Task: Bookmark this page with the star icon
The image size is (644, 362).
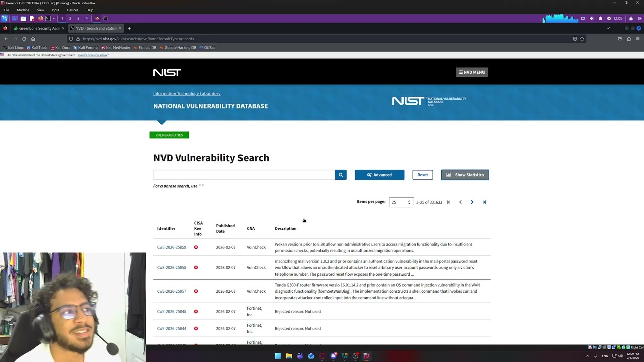Action: [x=582, y=39]
